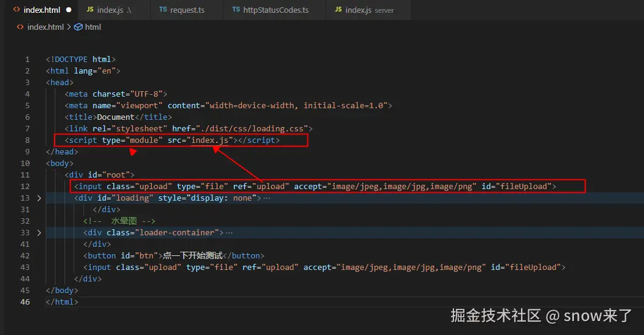Image resolution: width=644 pixels, height=335 pixels.
Task: Click line number 8 in the gutter
Action: pos(27,140)
